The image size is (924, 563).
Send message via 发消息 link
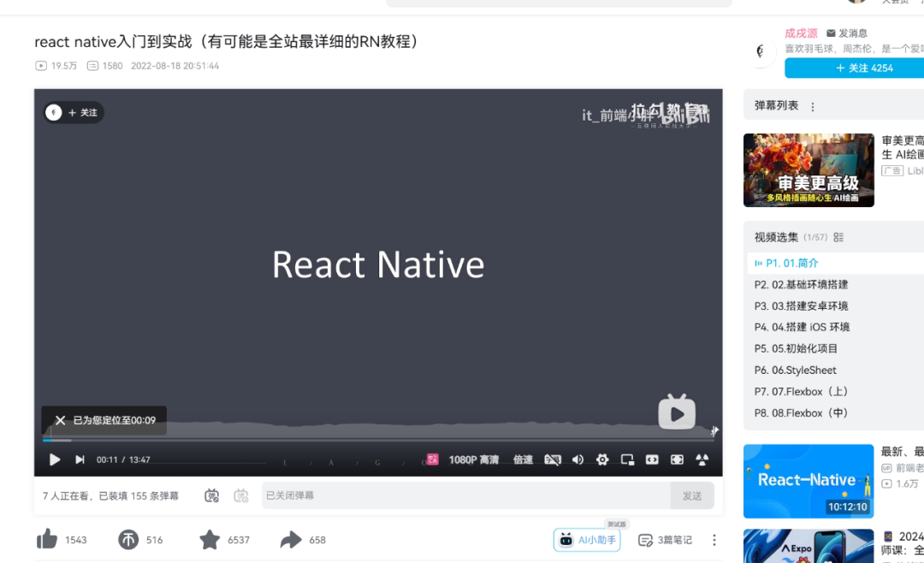point(847,33)
